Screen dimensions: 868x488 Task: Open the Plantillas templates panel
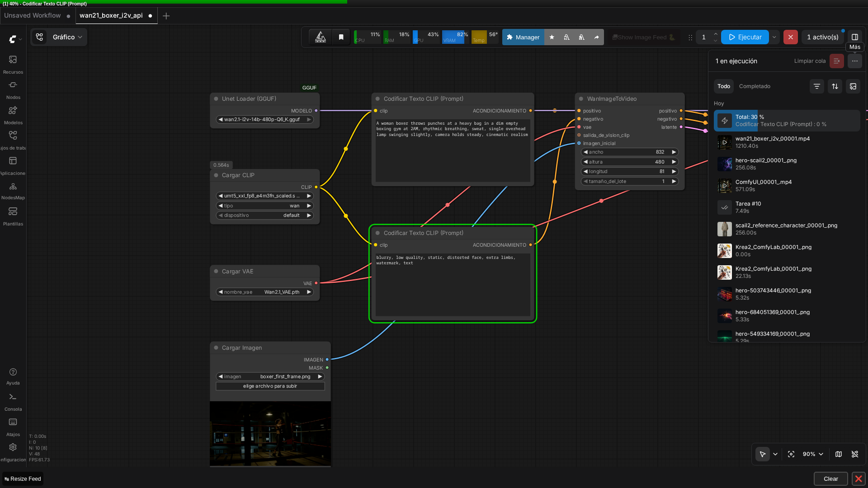click(x=13, y=216)
